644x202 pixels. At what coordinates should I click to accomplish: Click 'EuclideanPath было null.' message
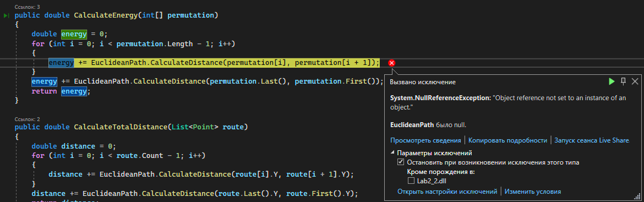point(428,125)
